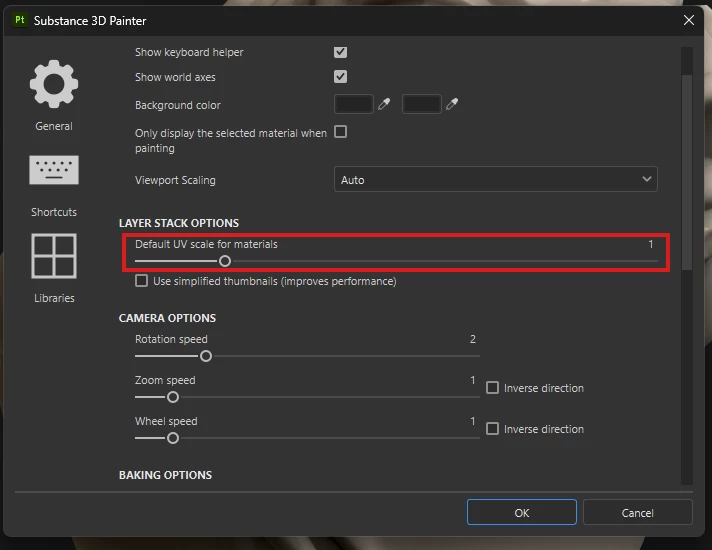Click the Background color label
Image resolution: width=712 pixels, height=550 pixels.
178,105
